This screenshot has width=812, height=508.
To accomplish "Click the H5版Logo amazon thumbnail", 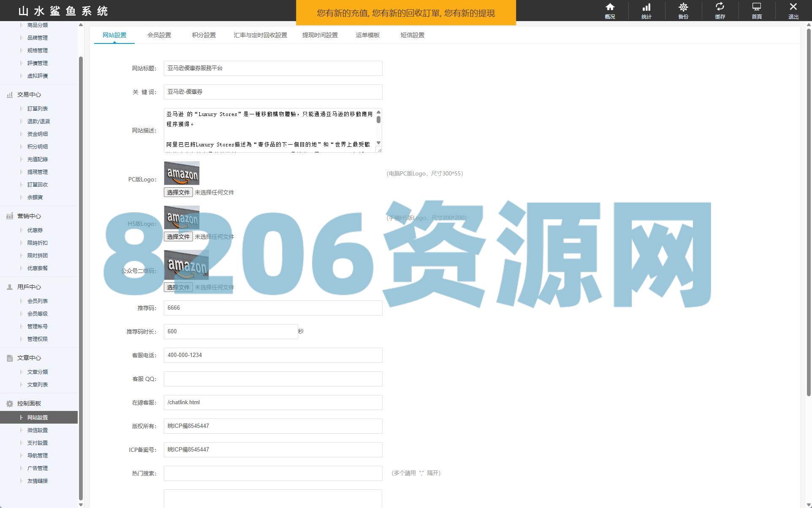I will [x=182, y=218].
